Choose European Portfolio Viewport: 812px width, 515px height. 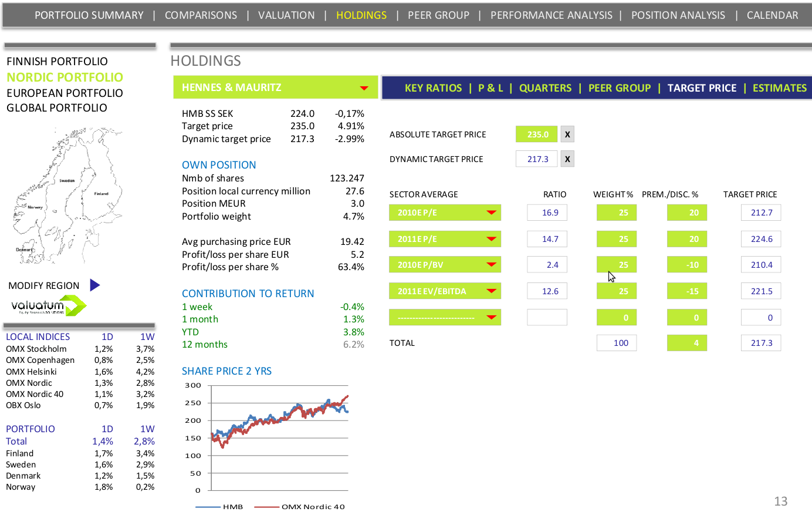(x=65, y=93)
